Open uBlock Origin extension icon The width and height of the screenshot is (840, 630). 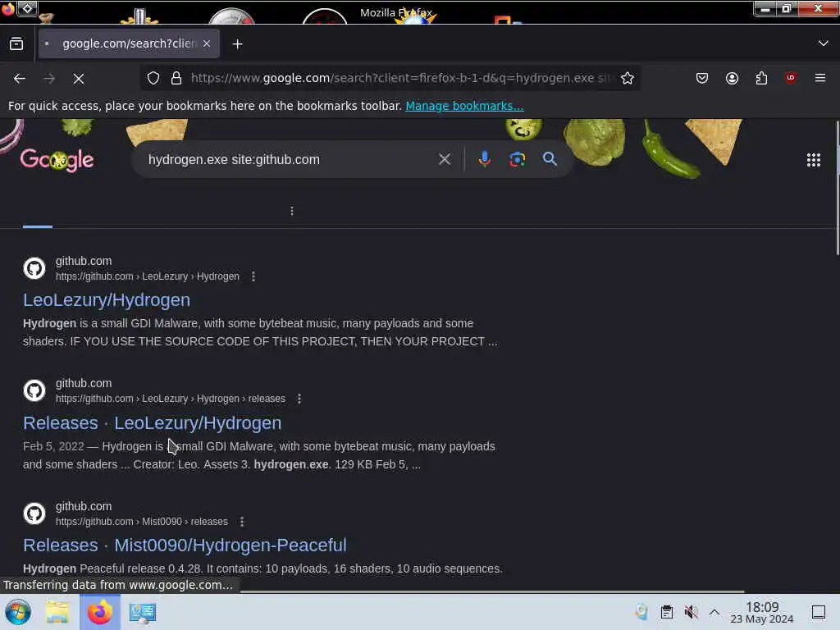point(791,78)
